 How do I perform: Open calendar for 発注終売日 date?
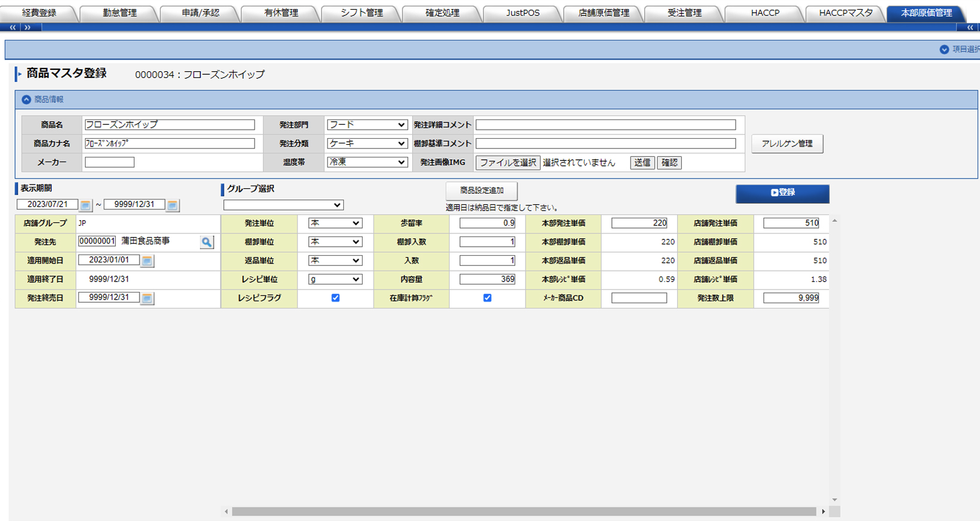point(147,298)
